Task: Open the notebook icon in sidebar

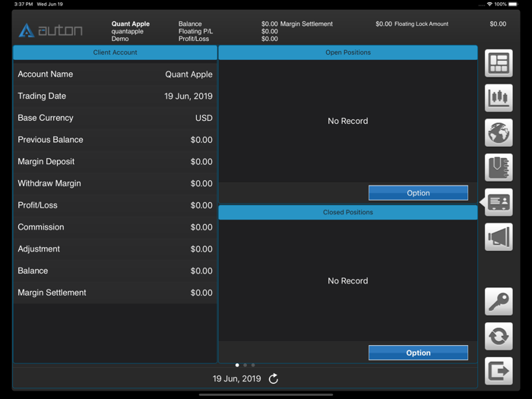Action: (x=499, y=167)
